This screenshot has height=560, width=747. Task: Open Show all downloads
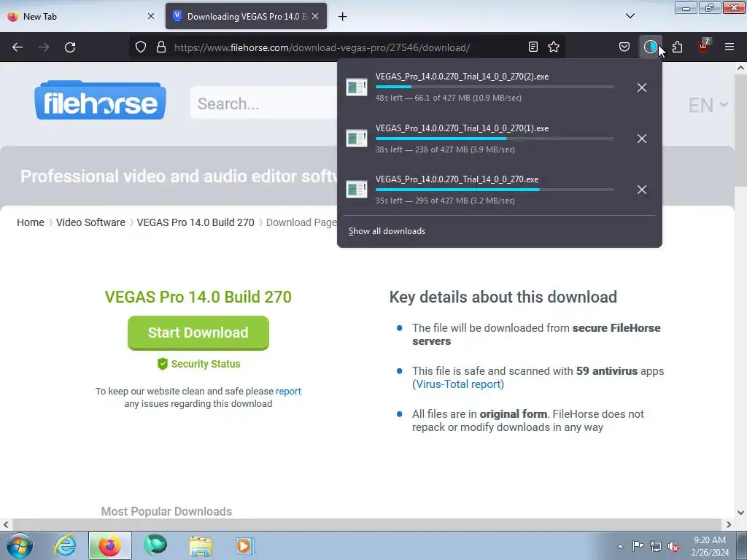point(387,231)
